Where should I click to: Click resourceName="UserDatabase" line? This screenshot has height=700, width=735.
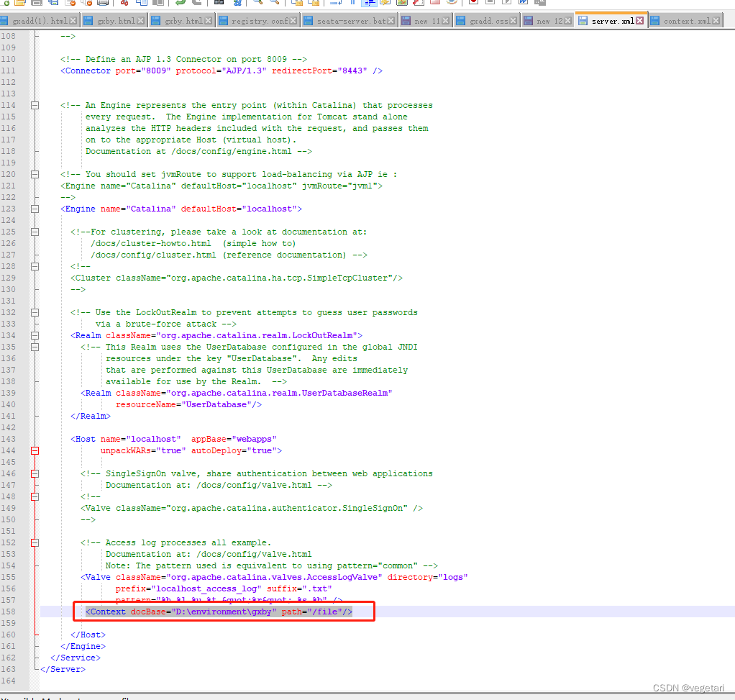pos(188,404)
